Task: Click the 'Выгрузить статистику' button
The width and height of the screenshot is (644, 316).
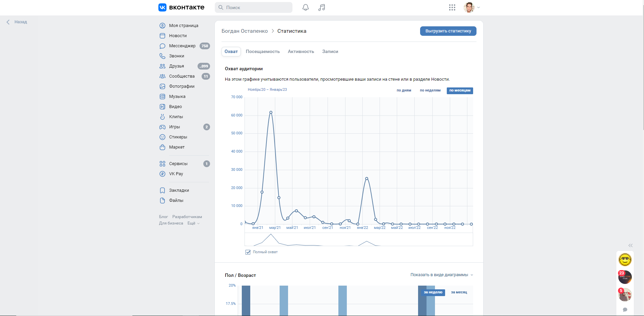Action: (448, 31)
